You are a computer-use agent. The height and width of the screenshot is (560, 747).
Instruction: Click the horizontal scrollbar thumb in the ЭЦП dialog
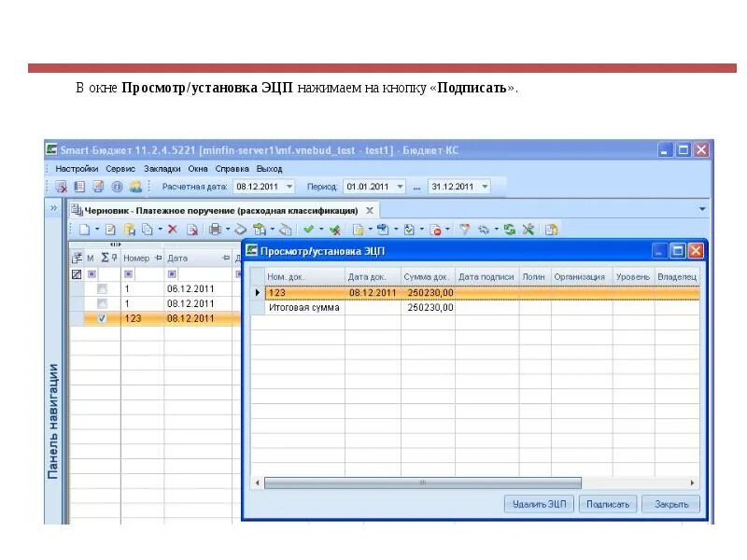423,483
